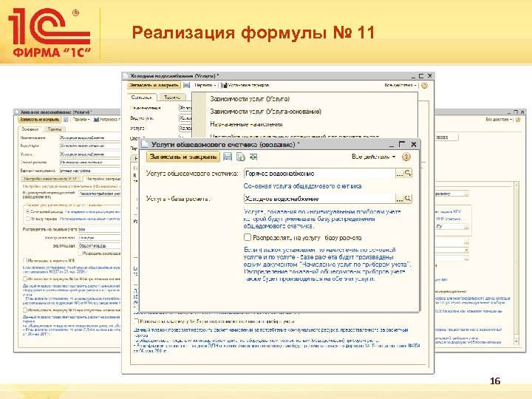Click slide page number 16
Viewport: 532px width, 399px height.
coord(495,381)
